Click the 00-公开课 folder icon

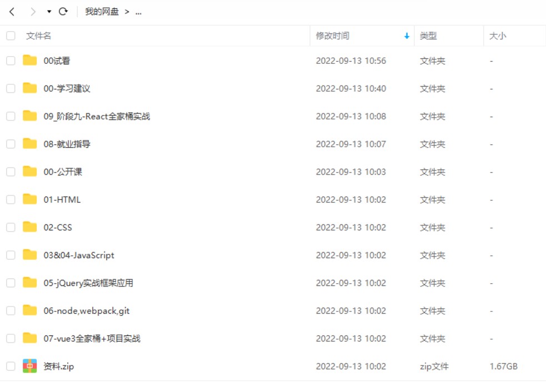(29, 171)
